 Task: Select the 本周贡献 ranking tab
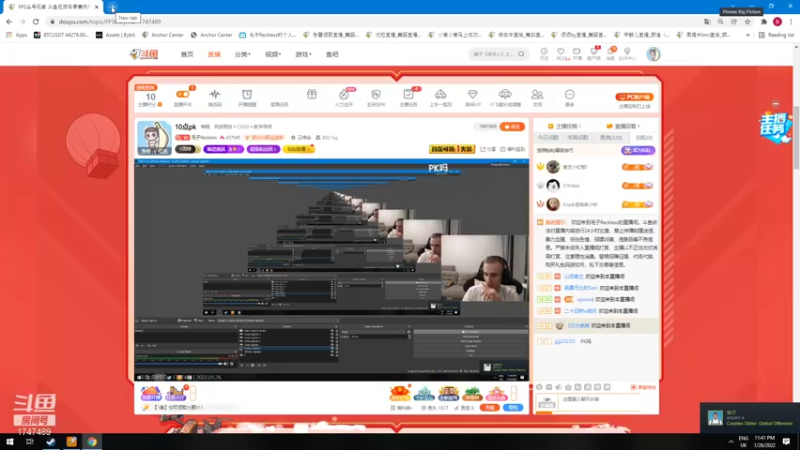(x=578, y=138)
